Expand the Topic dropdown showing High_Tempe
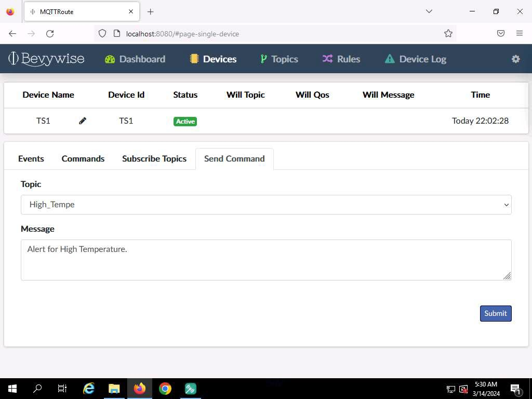This screenshot has height=399, width=532. point(266,205)
